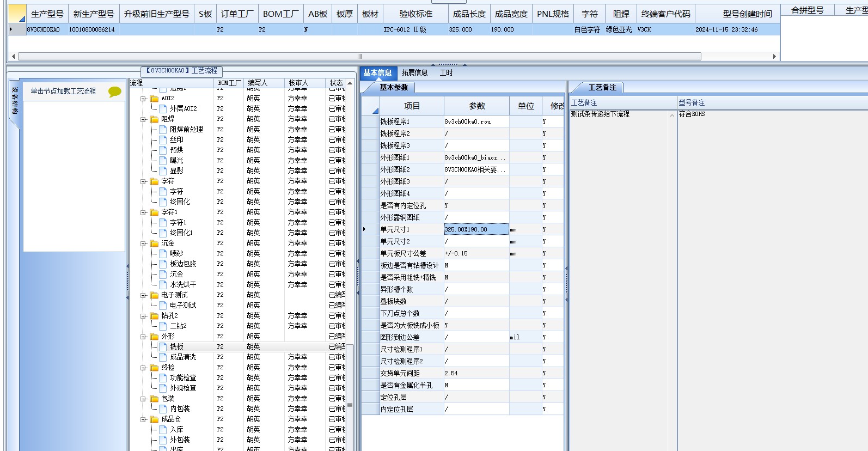Click the 显影 document icon
The image size is (868, 451).
163,171
